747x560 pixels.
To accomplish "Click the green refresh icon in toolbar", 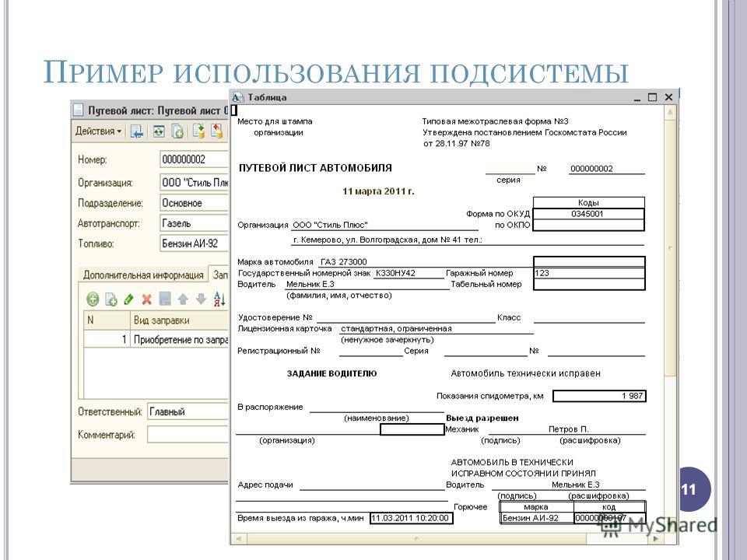I will pyautogui.click(x=158, y=131).
